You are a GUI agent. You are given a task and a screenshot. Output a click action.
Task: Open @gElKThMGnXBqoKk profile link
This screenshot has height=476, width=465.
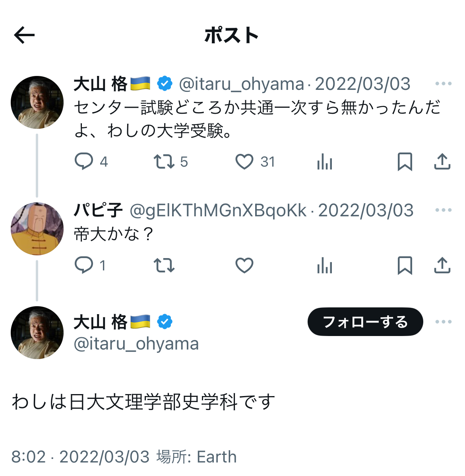coord(218,210)
